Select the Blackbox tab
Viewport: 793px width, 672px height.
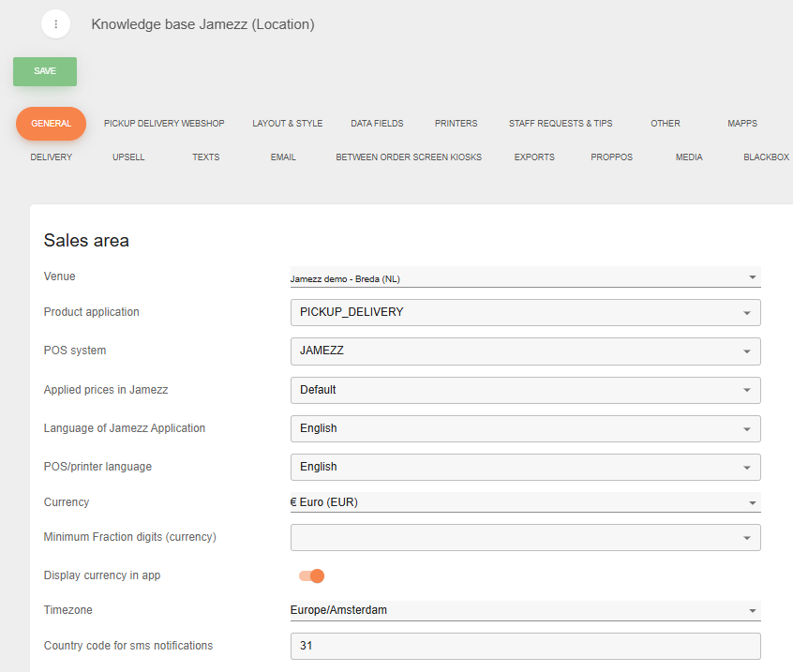[x=766, y=157]
